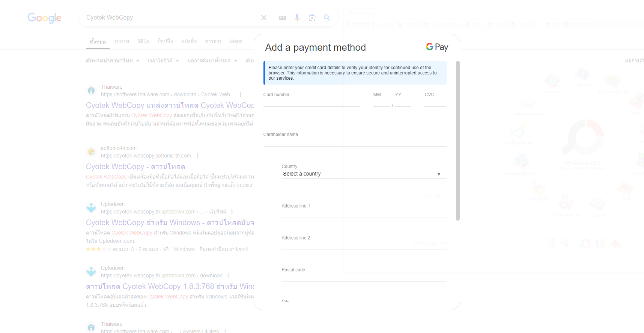
Task: Click the Card number field
Action: point(311,102)
